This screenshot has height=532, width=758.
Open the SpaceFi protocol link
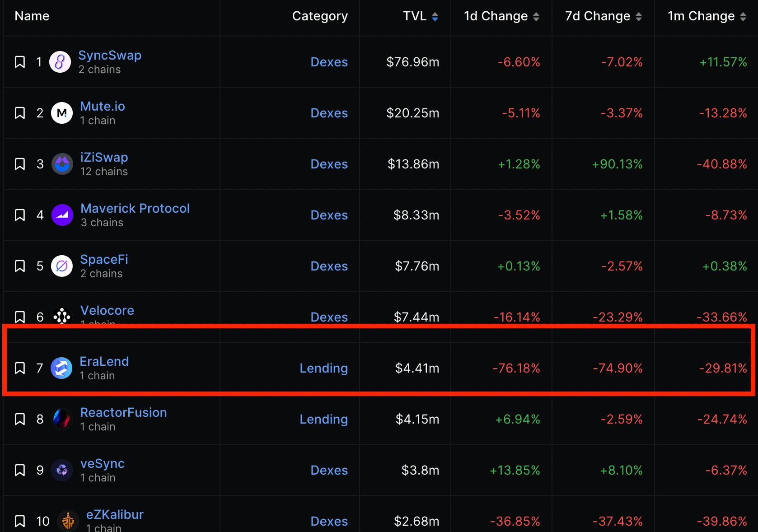coord(104,259)
